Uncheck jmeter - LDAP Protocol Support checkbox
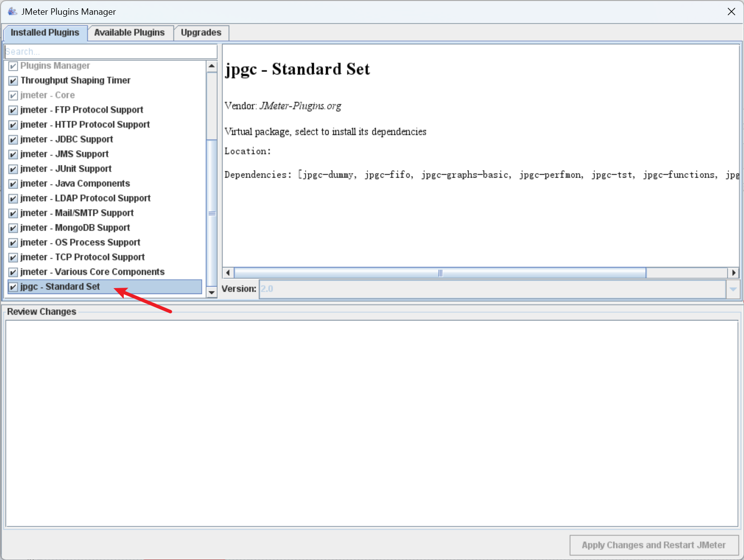744x560 pixels. 13,198
